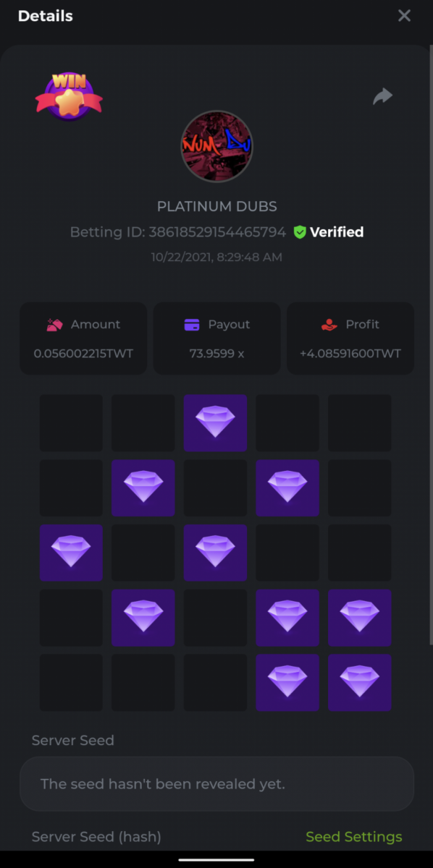Click the Server Seed unrevealed field
Image resolution: width=433 pixels, height=868 pixels.
tap(216, 784)
